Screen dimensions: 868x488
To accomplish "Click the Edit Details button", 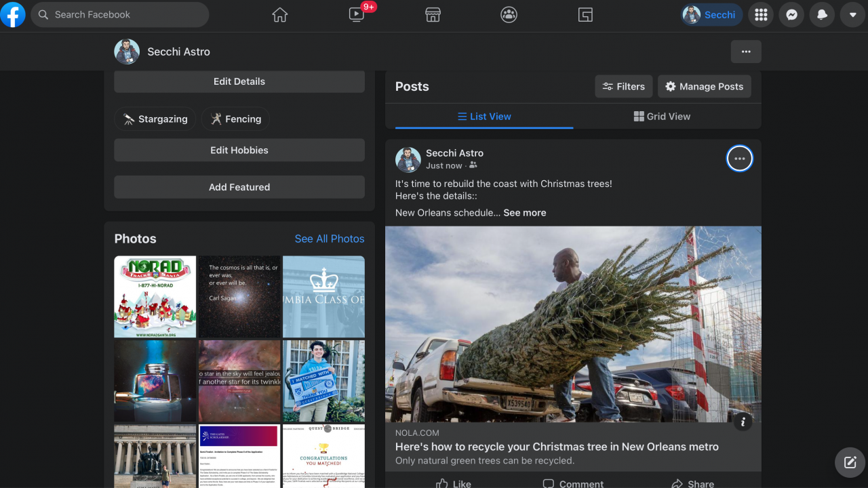I will click(239, 81).
